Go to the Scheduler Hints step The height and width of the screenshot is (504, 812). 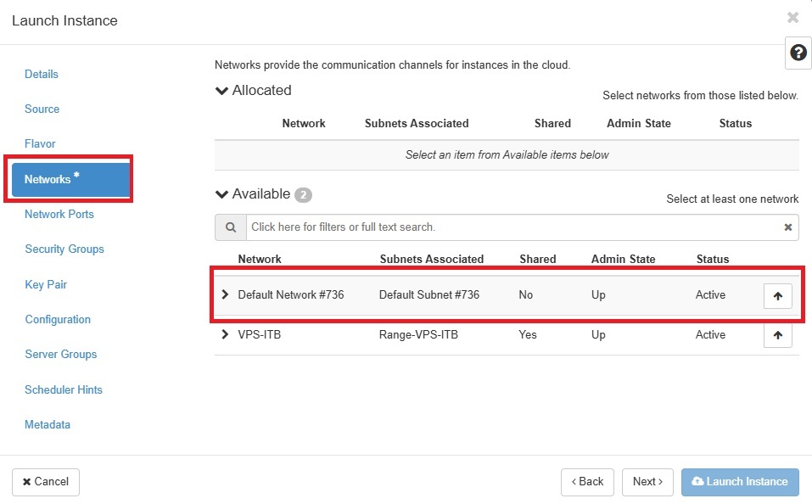point(63,389)
